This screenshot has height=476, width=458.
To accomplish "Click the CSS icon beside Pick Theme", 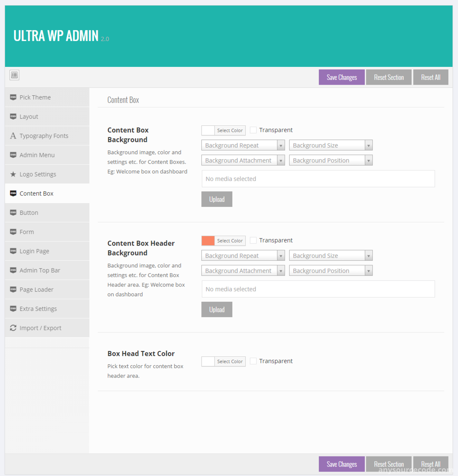I will pos(13,97).
